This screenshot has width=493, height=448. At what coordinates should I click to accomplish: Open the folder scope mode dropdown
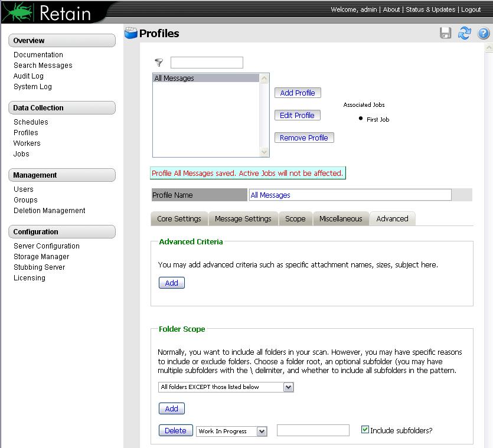[226, 387]
